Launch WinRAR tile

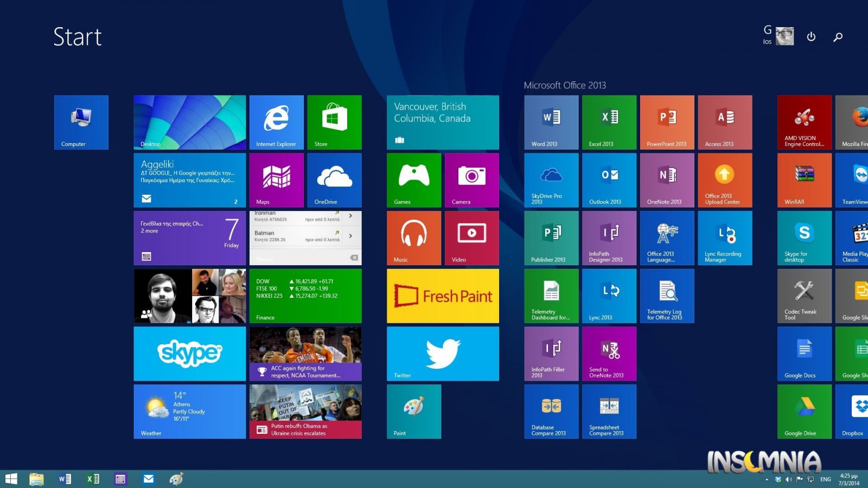(x=805, y=180)
